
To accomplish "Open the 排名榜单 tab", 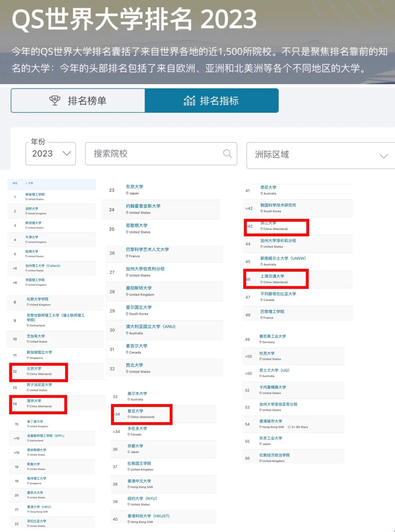I will click(x=78, y=101).
